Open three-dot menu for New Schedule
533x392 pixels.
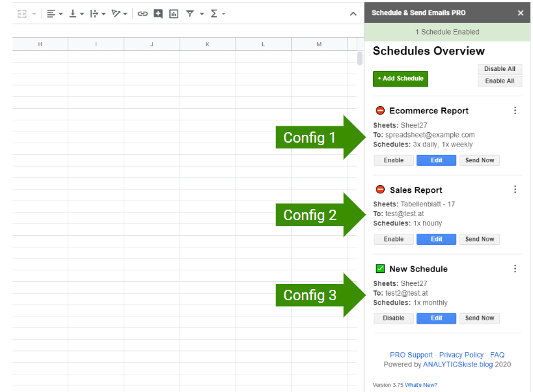tap(515, 269)
